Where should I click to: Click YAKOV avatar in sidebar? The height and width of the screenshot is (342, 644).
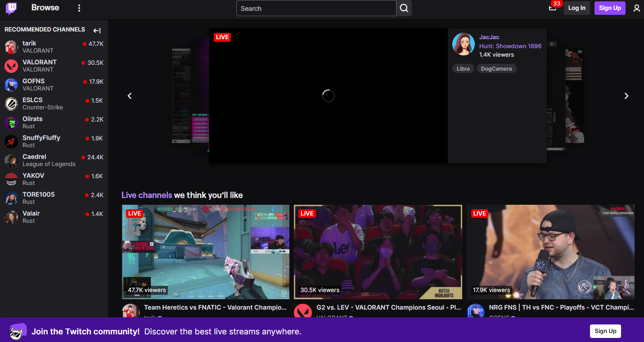click(11, 179)
